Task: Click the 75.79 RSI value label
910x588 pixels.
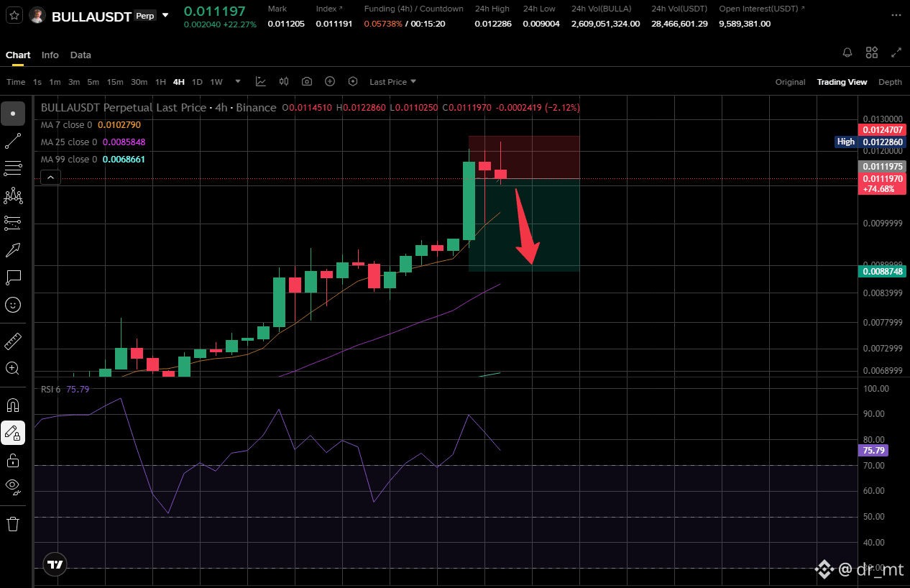Action: pos(873,451)
